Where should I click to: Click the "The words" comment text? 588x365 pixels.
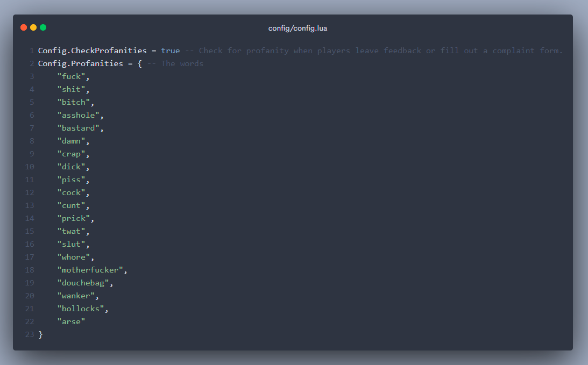pyautogui.click(x=182, y=63)
